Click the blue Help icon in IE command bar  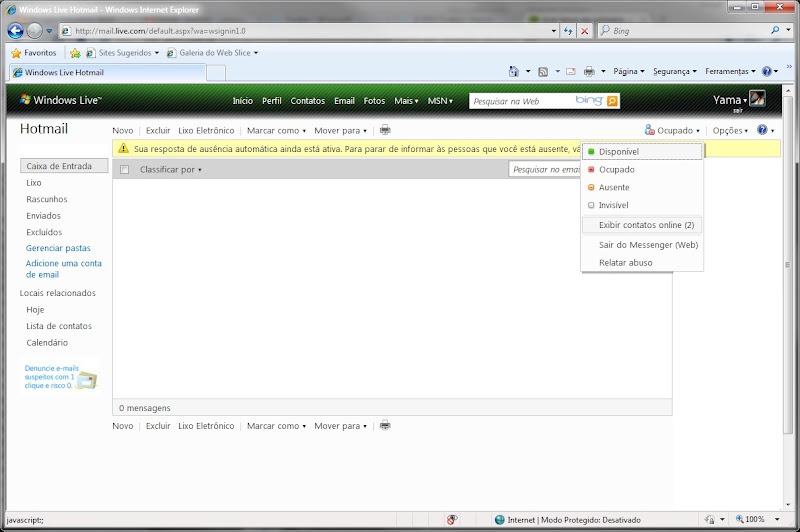coord(766,71)
